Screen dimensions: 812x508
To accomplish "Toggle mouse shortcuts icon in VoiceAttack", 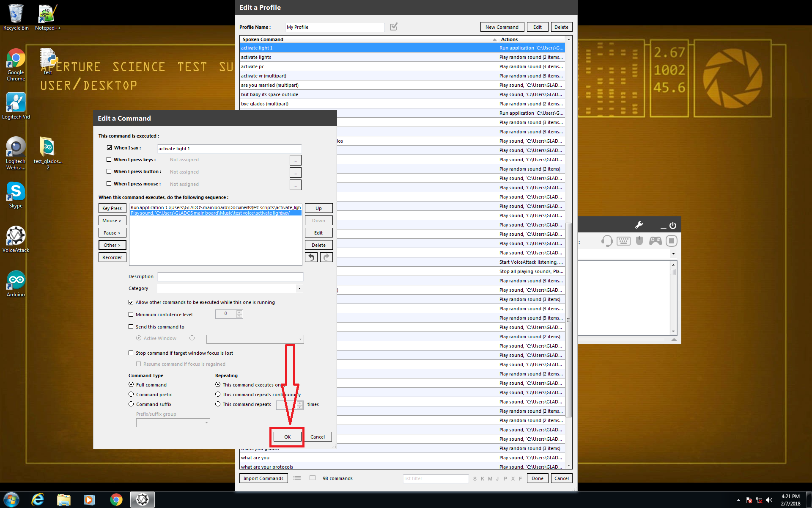I will pyautogui.click(x=639, y=240).
